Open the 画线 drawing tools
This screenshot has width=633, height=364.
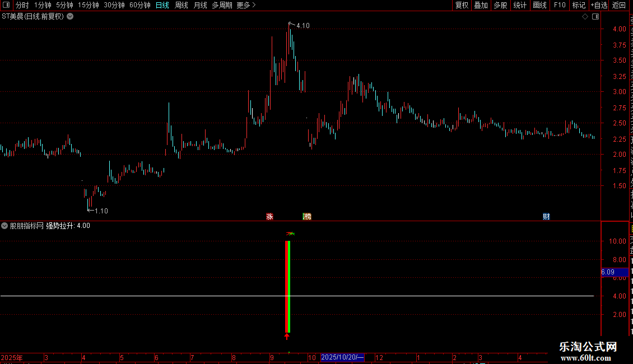[539, 5]
